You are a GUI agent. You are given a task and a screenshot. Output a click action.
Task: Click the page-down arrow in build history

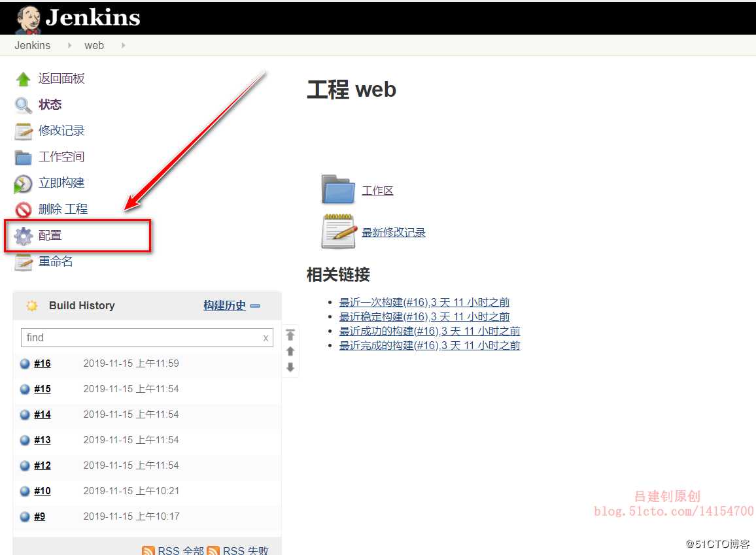click(x=290, y=367)
